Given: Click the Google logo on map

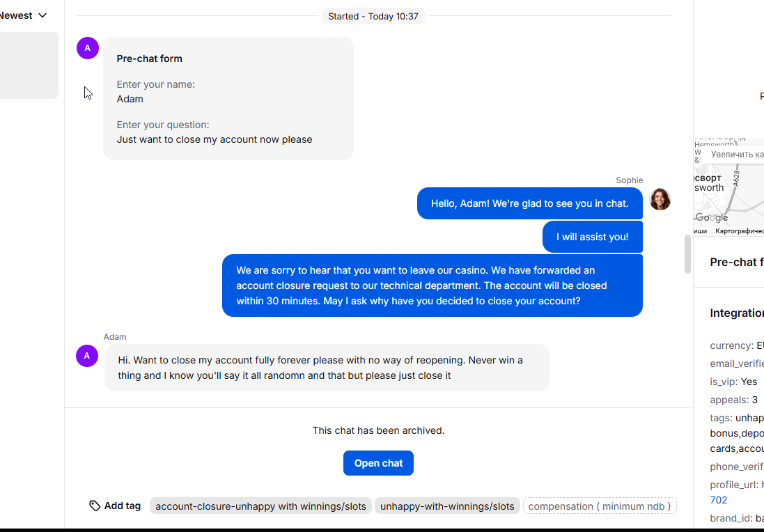Looking at the screenshot, I should [711, 218].
